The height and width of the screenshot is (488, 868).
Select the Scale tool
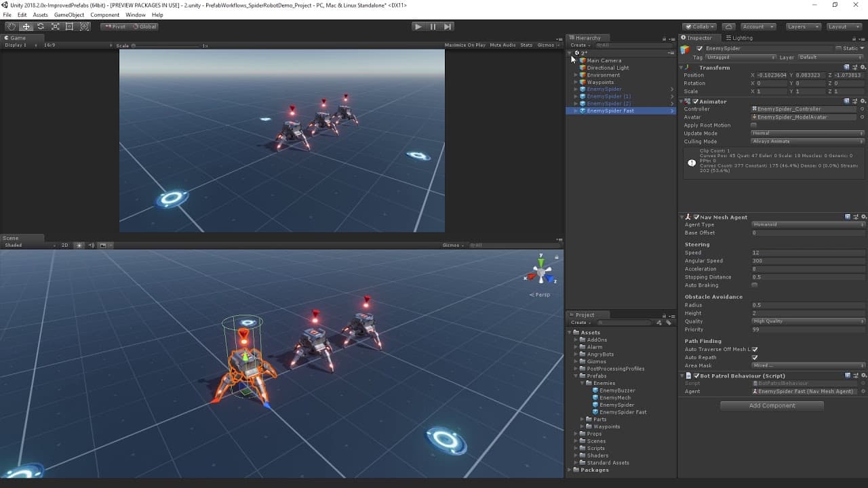click(x=55, y=26)
